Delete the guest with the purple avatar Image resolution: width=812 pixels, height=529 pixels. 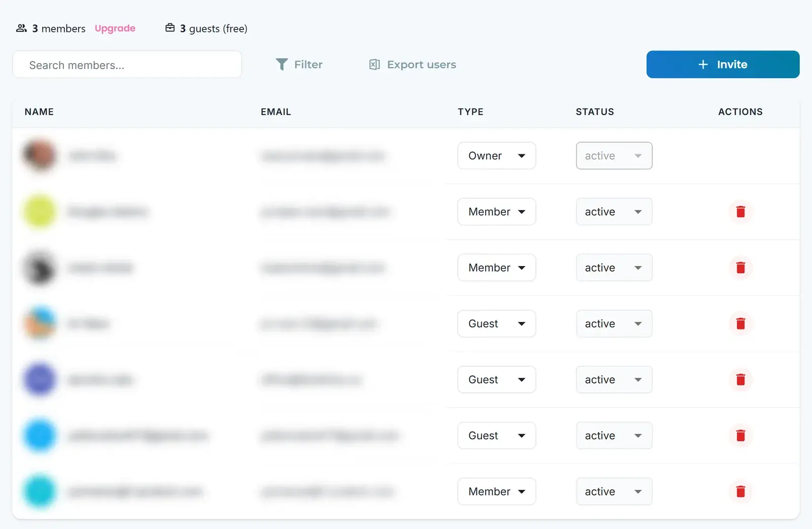tap(740, 379)
